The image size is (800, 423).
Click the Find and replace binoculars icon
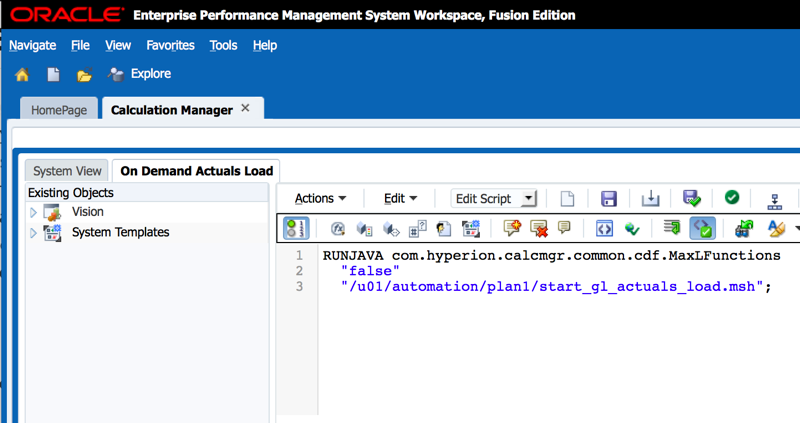pyautogui.click(x=744, y=229)
